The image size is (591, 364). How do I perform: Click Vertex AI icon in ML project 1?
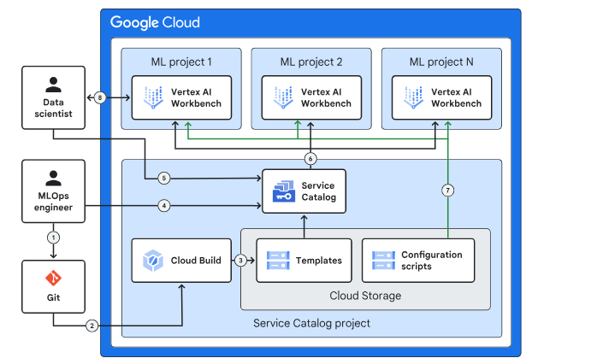point(156,98)
